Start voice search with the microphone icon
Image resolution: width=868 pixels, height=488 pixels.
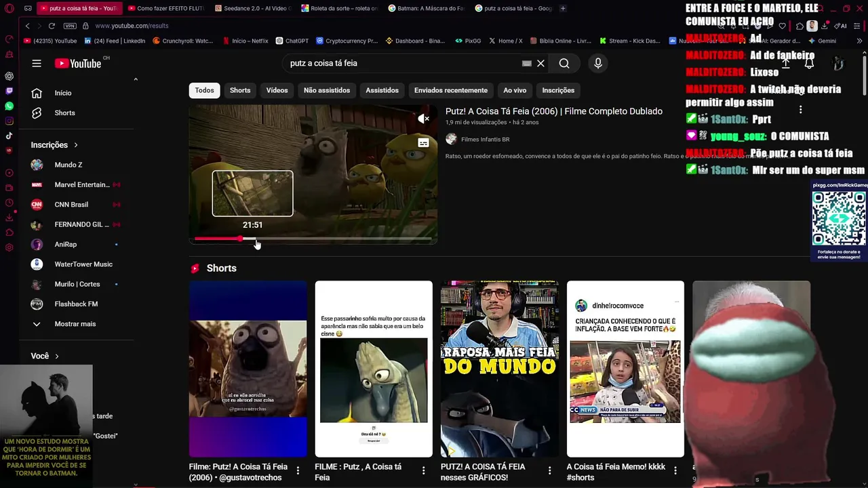(x=598, y=63)
